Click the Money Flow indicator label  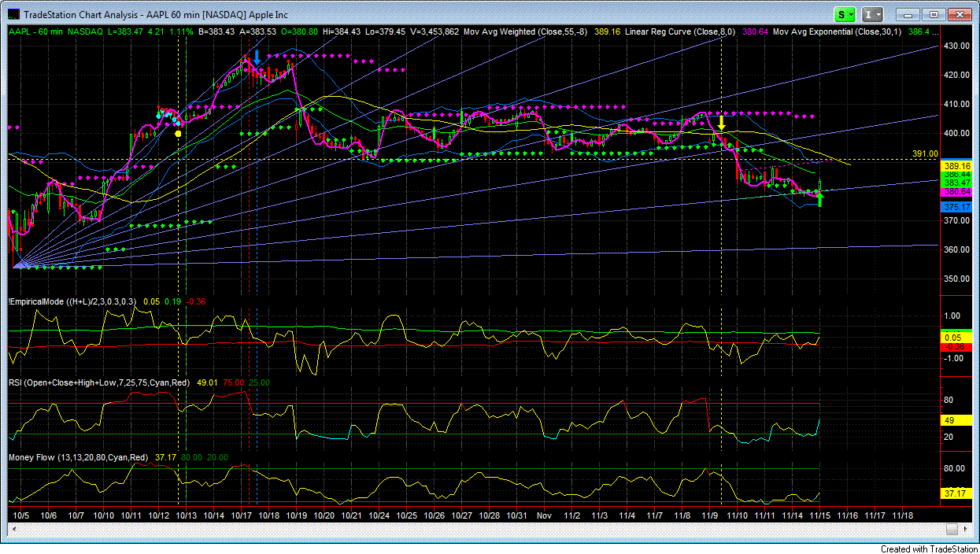click(x=80, y=456)
